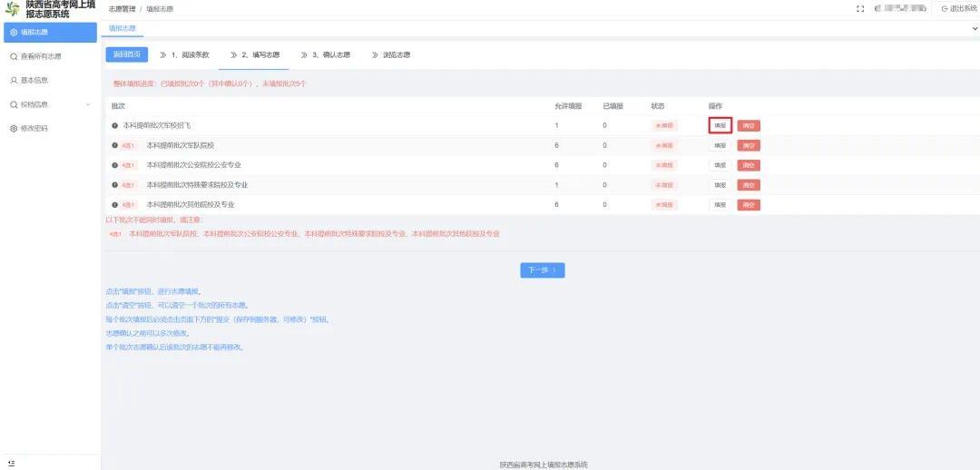Click the 返回首页 button
Screen dimensions: 980x470
coord(127,55)
